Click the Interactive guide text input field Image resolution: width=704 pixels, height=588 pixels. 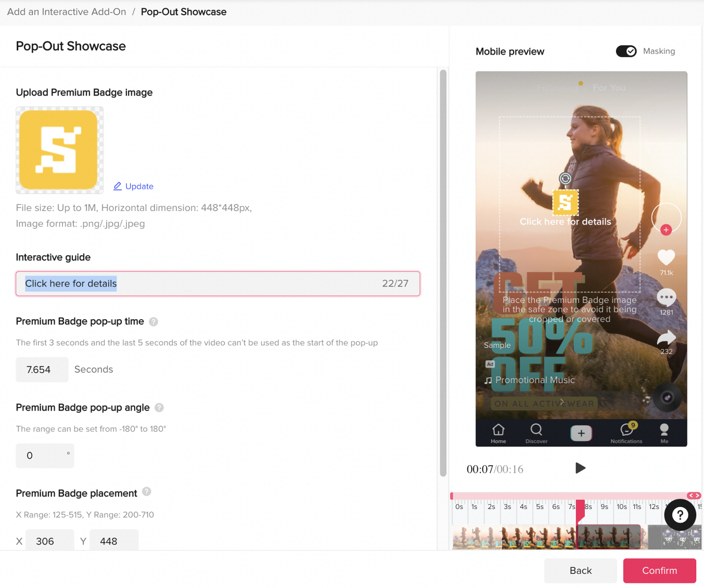[208, 283]
